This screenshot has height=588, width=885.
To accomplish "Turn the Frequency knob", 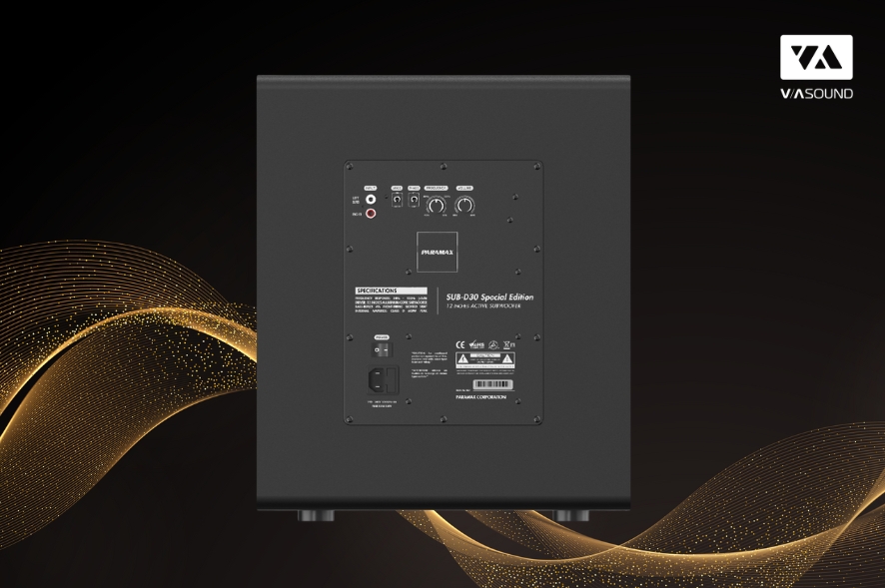I will pos(436,204).
